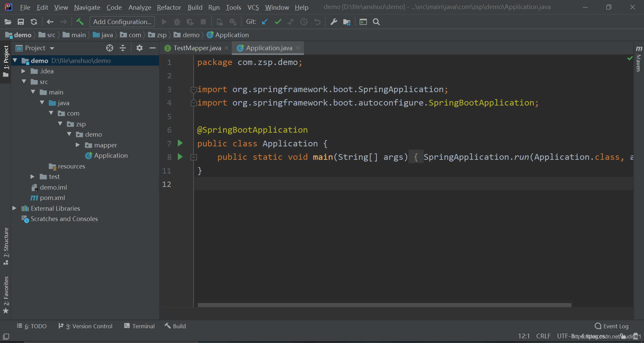The height and width of the screenshot is (343, 644).
Task: Select pom.xml in project tree
Action: point(52,198)
